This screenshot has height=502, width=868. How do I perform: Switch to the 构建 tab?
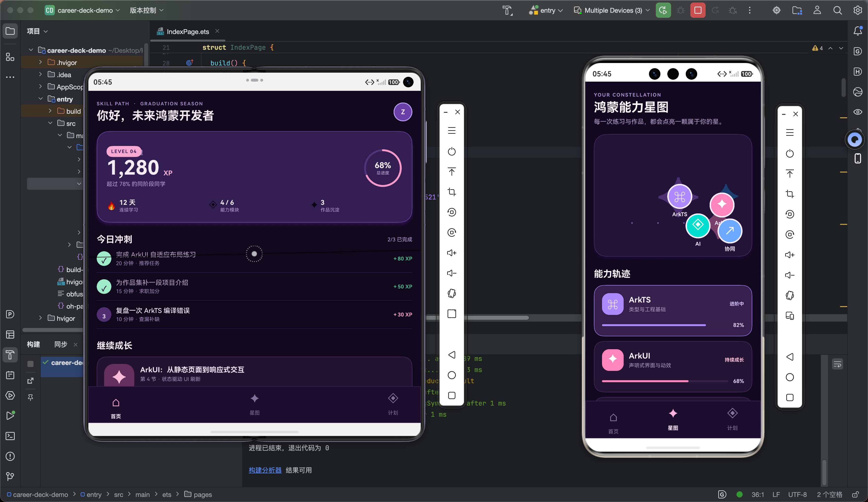coord(34,344)
